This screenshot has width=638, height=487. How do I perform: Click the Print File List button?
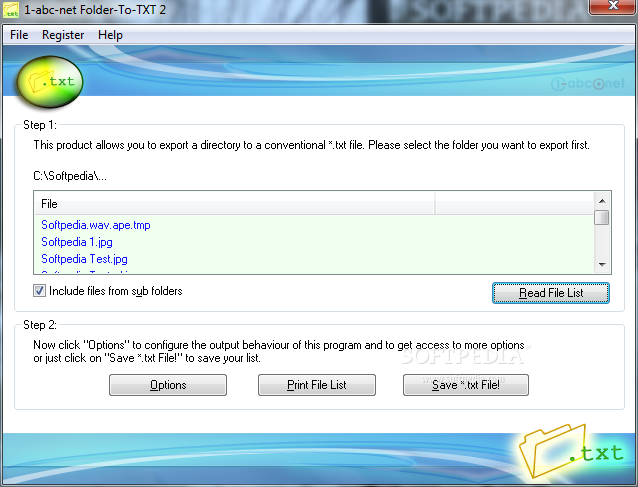[x=317, y=385]
